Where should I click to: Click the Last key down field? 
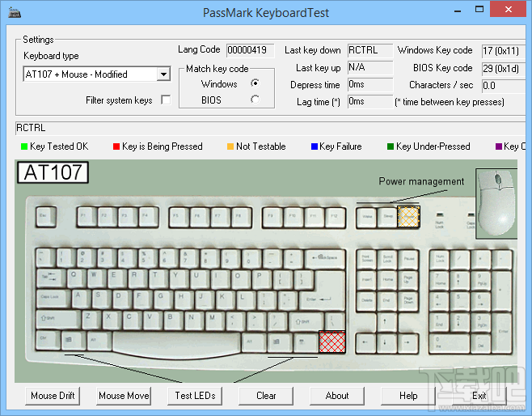370,50
